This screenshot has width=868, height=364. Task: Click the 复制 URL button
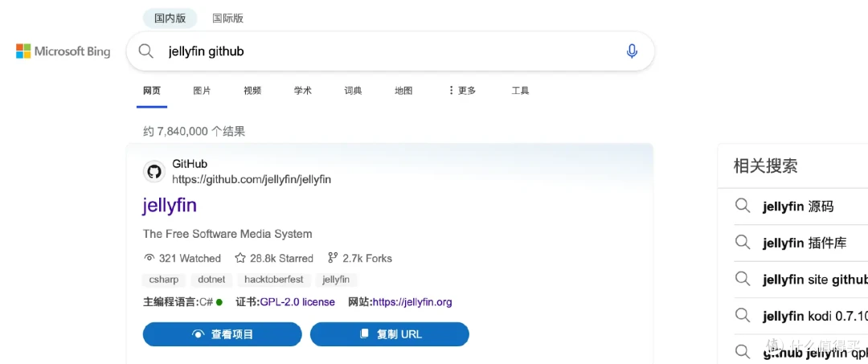pos(390,334)
